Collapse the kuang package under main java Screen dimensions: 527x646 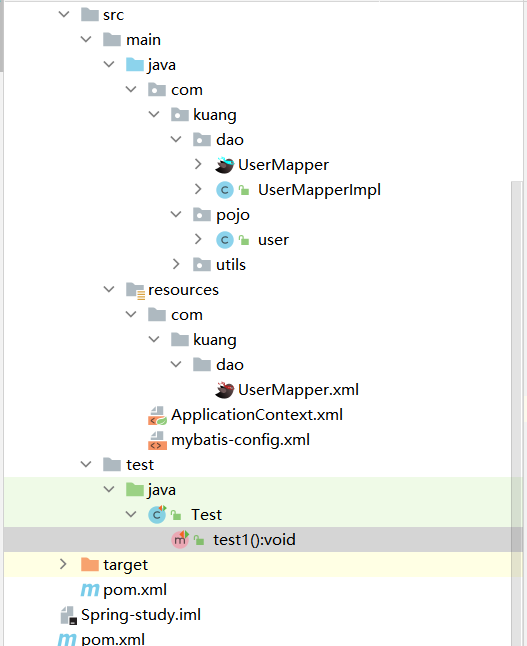[x=154, y=115]
